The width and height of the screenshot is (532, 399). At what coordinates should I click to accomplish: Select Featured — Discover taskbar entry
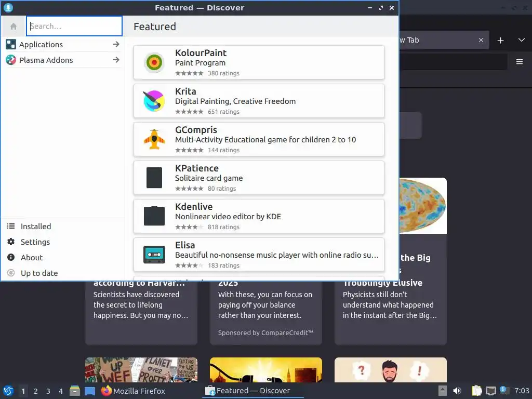point(253,391)
